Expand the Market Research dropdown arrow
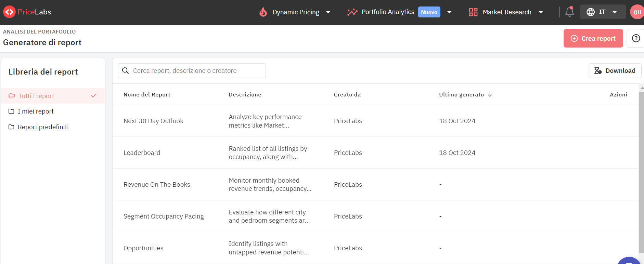Image resolution: width=644 pixels, height=264 pixels. (x=541, y=12)
